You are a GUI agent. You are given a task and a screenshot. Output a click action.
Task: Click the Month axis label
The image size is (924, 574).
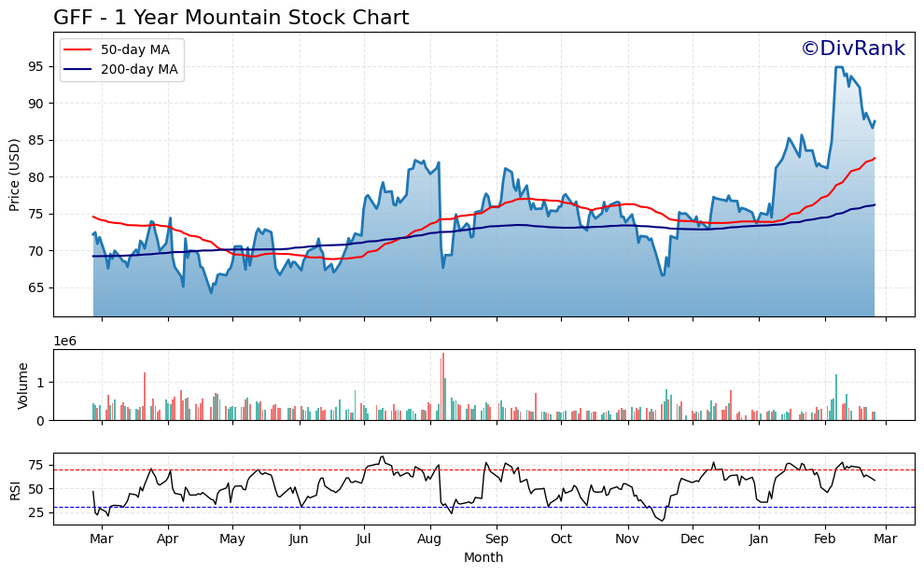coord(482,557)
